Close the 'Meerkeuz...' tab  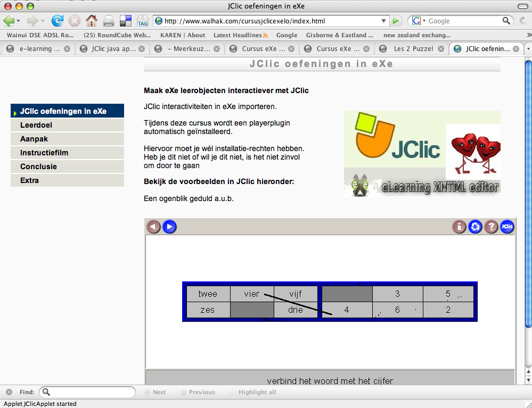pyautogui.click(x=217, y=49)
